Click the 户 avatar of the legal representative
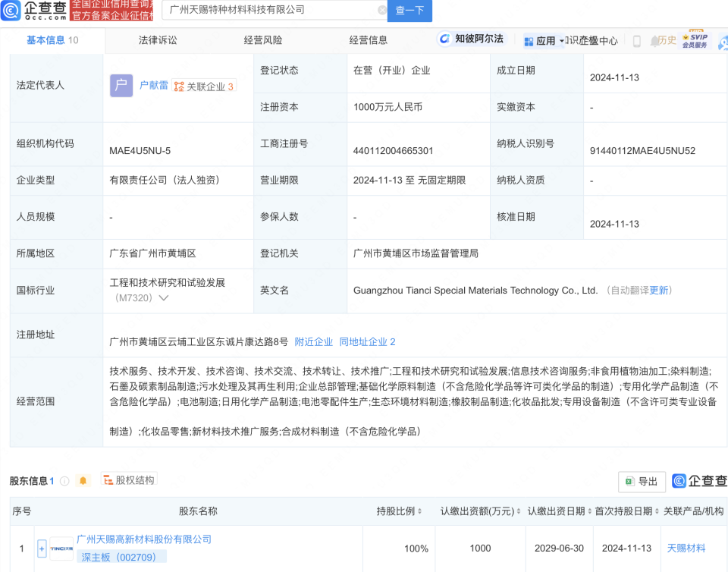Screen dimensions: 728x572 [121, 86]
